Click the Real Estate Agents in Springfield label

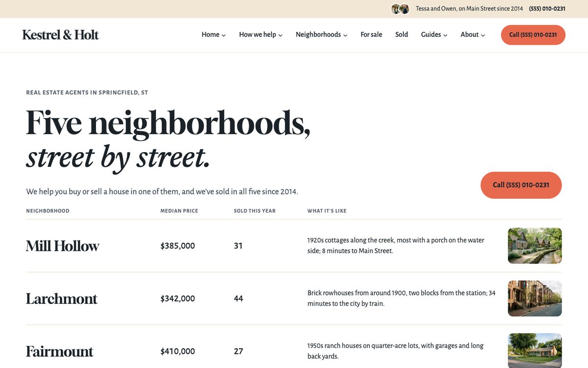87,93
